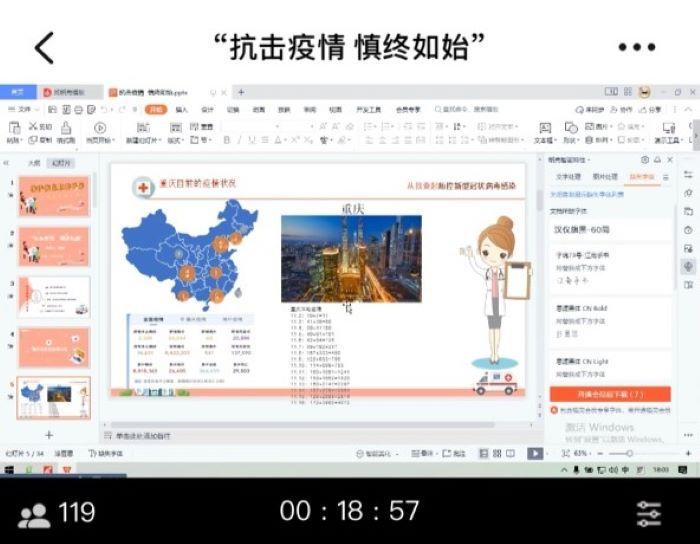
Task: Switch to the 插入 Insert ribbon tab
Action: click(x=181, y=109)
